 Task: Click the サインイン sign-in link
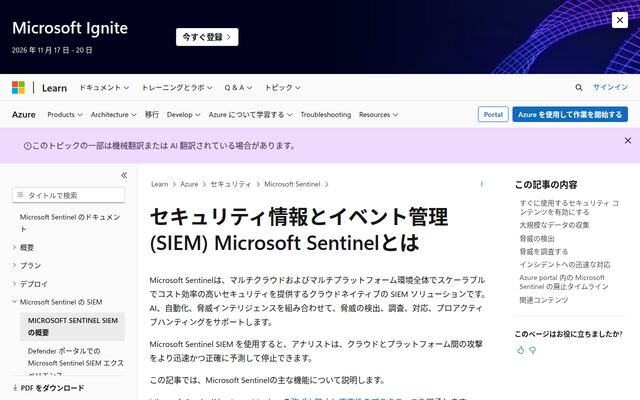610,87
